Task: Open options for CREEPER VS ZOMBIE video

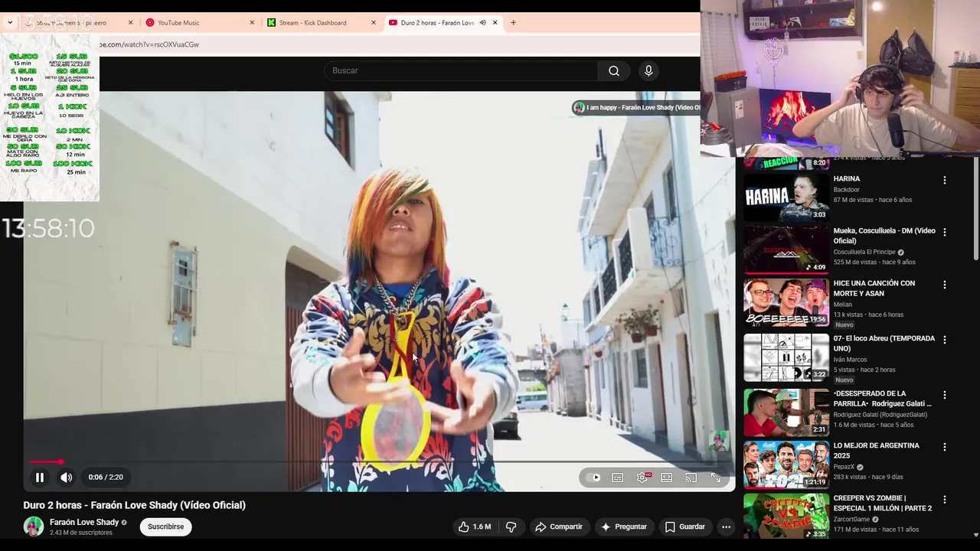Action: click(944, 500)
